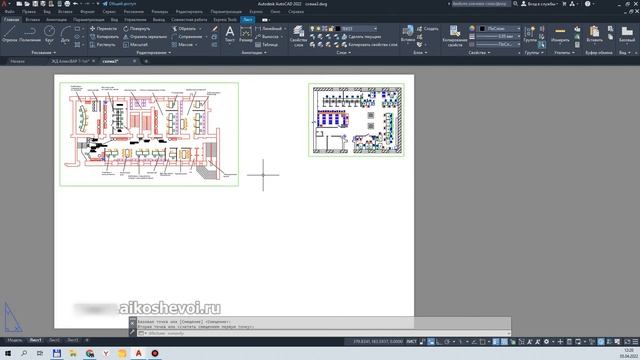Click the Копировать (Copy) tool
Screen dimensions: 640x360
click(104, 37)
